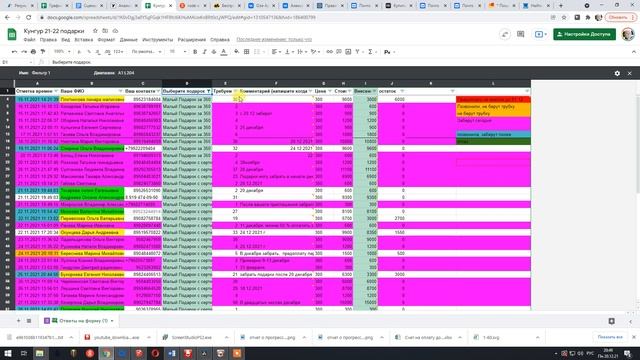Open the text color picker

click(x=224, y=52)
